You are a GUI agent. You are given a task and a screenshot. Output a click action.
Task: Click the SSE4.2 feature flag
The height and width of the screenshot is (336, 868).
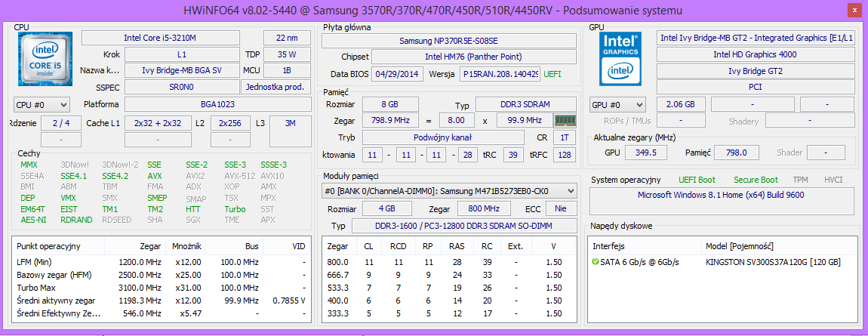(x=115, y=175)
